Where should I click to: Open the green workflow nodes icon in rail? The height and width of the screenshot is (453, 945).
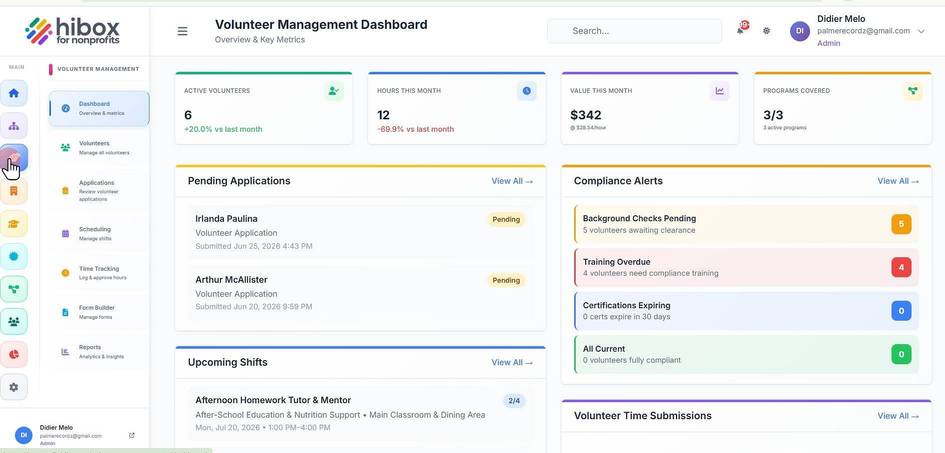click(14, 289)
